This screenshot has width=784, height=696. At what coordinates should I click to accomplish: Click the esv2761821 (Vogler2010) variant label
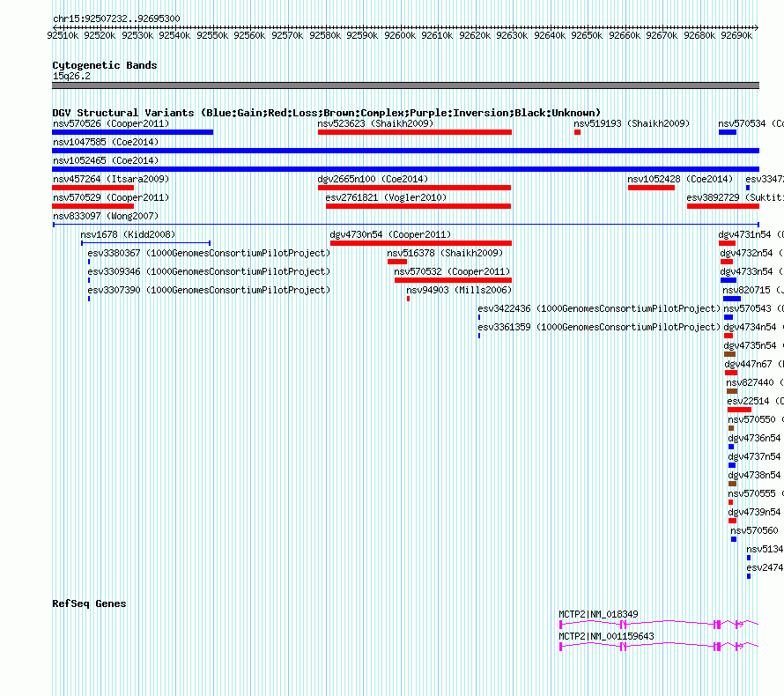386,197
